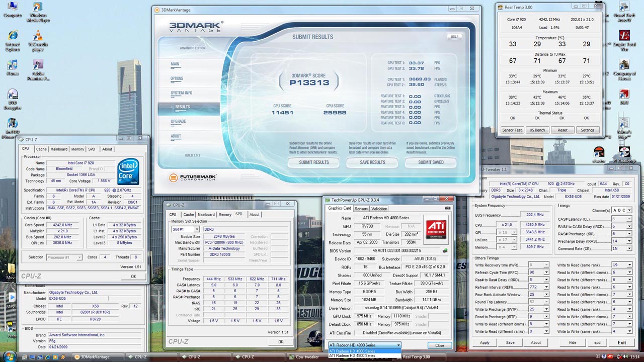Click XS Bench in Real Temp
644x362 pixels.
pos(537,130)
